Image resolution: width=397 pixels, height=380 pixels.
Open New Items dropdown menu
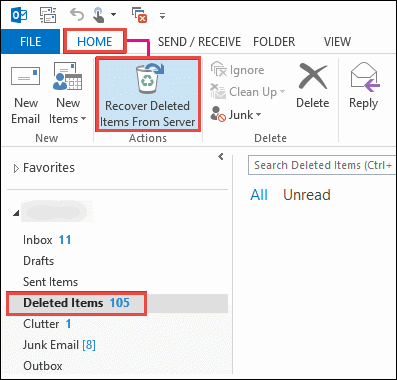point(68,94)
